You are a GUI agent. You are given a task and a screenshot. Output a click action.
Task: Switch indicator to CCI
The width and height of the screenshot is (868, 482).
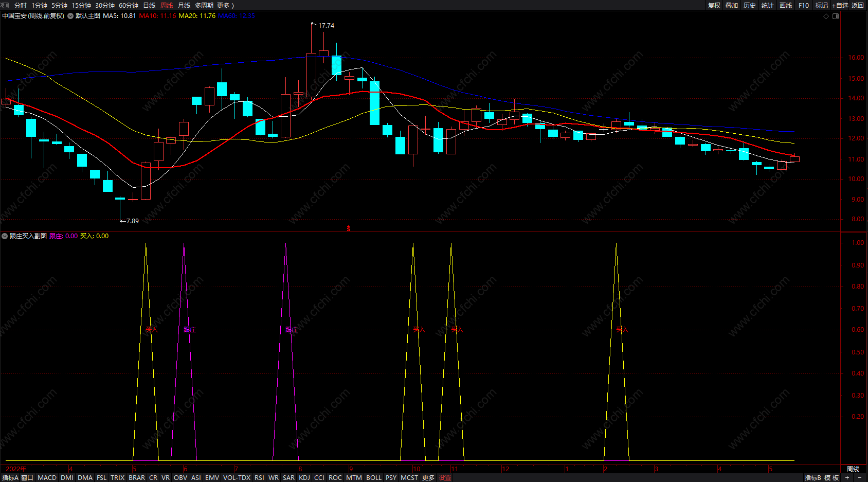click(x=319, y=478)
